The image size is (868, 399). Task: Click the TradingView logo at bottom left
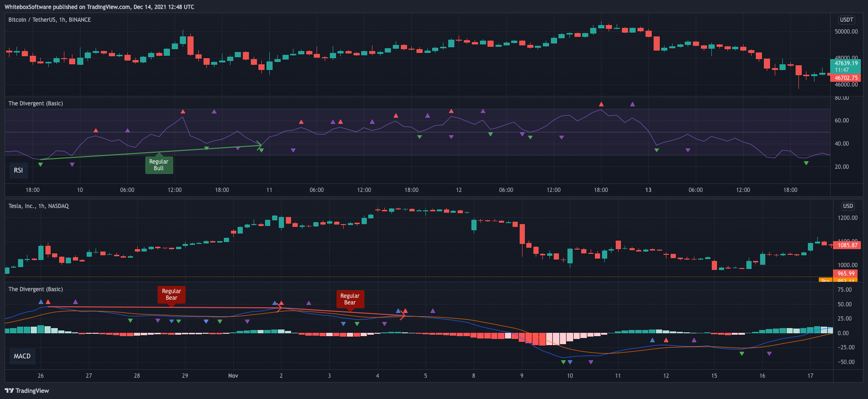(x=27, y=390)
